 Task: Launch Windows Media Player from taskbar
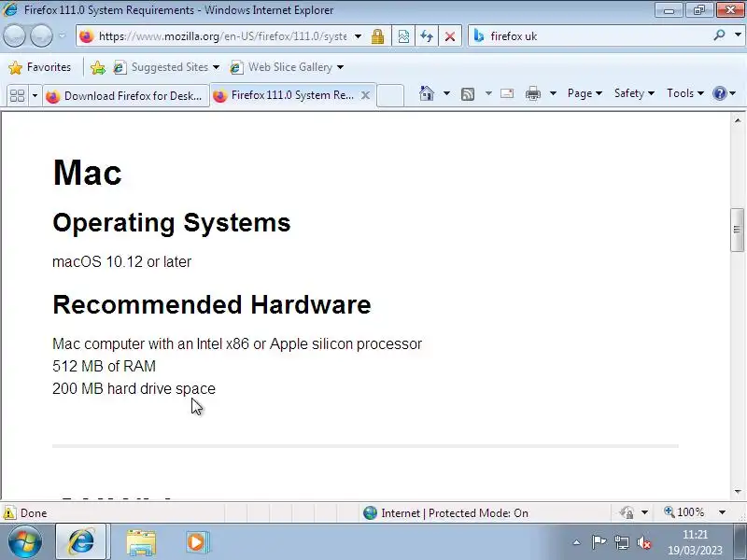[x=197, y=542]
